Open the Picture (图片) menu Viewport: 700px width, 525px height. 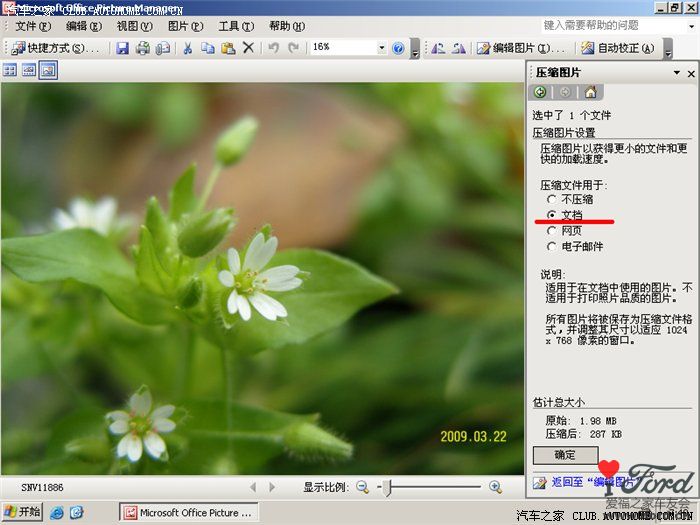(x=185, y=26)
